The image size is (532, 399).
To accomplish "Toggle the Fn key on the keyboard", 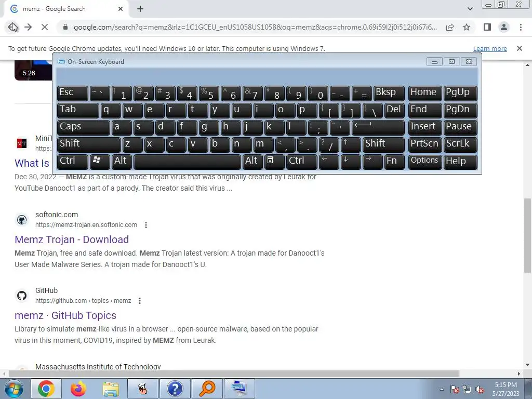I will [x=394, y=162].
